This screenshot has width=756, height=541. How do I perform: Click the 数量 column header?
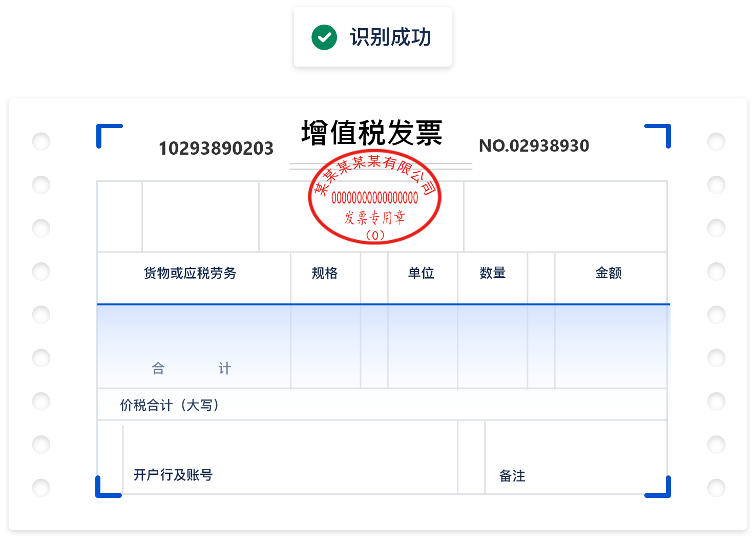click(x=493, y=273)
